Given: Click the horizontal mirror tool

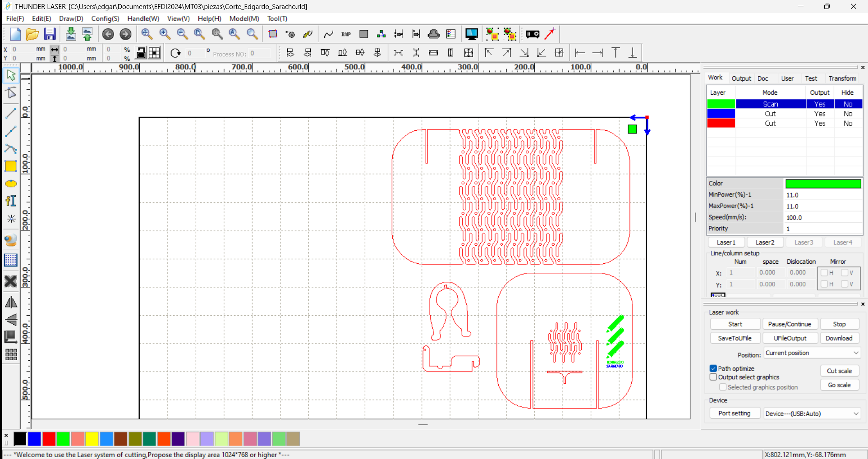Looking at the screenshot, I should click(x=11, y=302).
